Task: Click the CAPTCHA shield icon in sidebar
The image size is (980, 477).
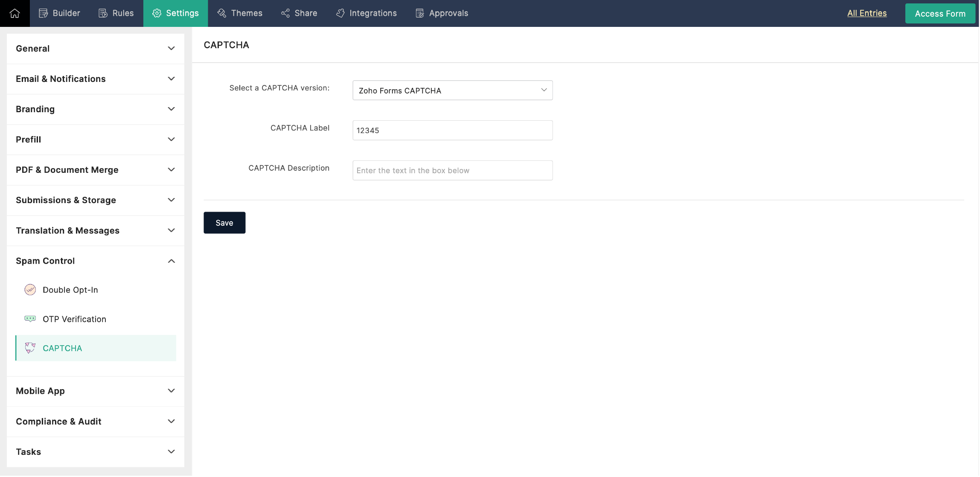Action: [x=30, y=348]
